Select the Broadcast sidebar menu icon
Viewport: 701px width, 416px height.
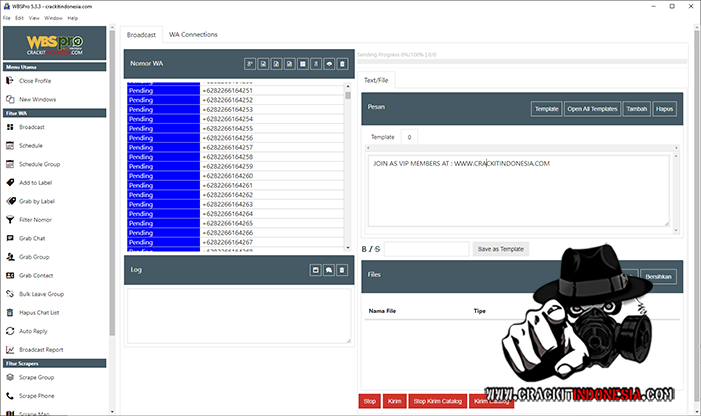point(10,127)
